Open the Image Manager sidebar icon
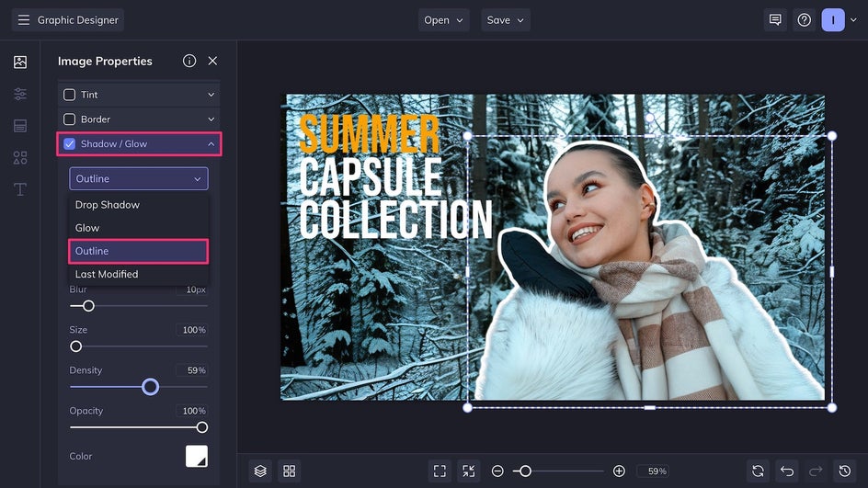This screenshot has width=868, height=488. 20,62
